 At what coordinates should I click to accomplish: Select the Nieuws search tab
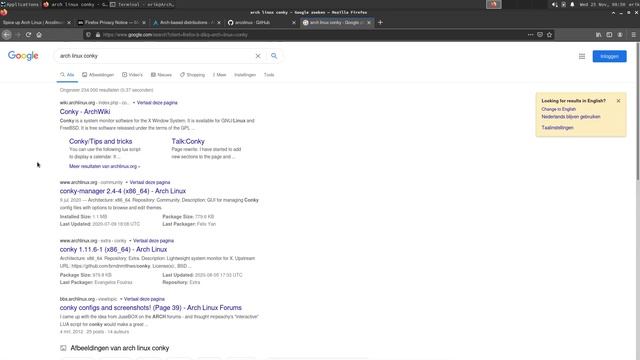pyautogui.click(x=161, y=75)
